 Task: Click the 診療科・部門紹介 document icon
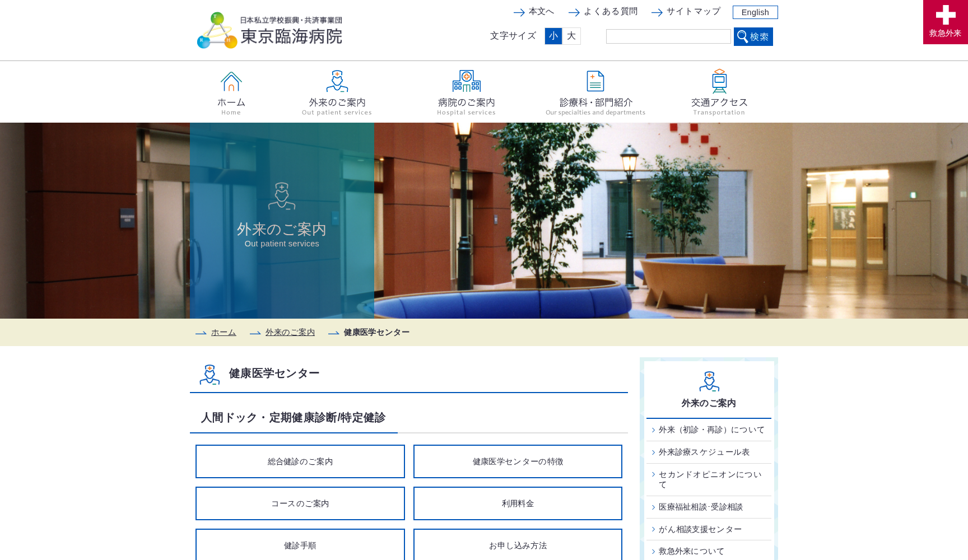click(x=595, y=82)
